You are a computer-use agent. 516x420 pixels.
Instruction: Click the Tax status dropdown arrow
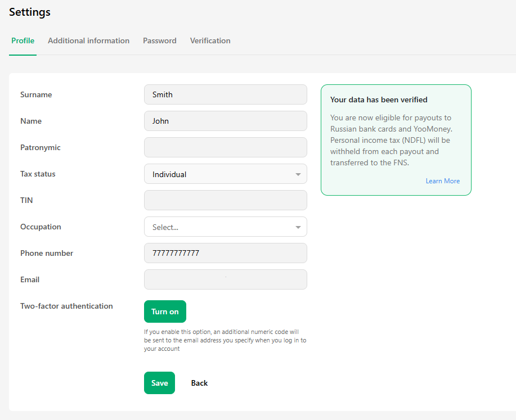tap(298, 174)
